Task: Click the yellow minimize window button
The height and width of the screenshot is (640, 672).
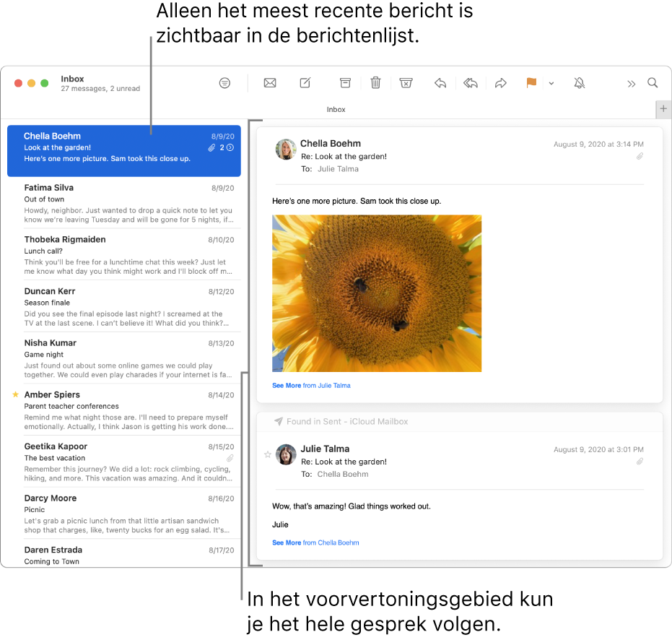Action: pos(31,83)
